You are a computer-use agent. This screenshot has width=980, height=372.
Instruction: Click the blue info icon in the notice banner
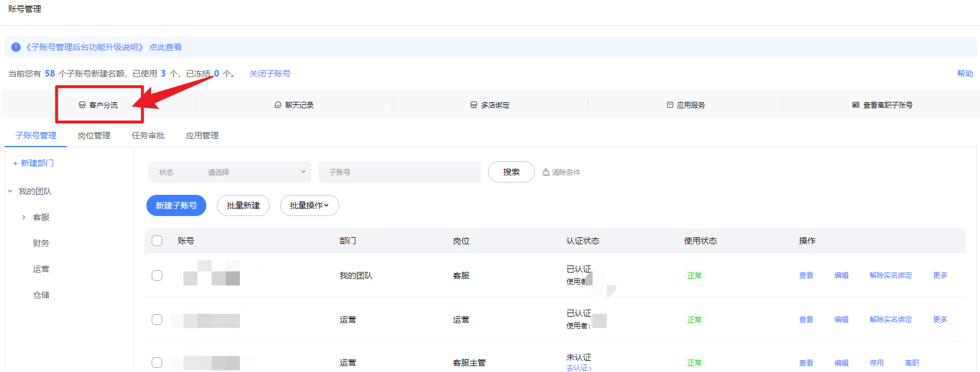16,47
